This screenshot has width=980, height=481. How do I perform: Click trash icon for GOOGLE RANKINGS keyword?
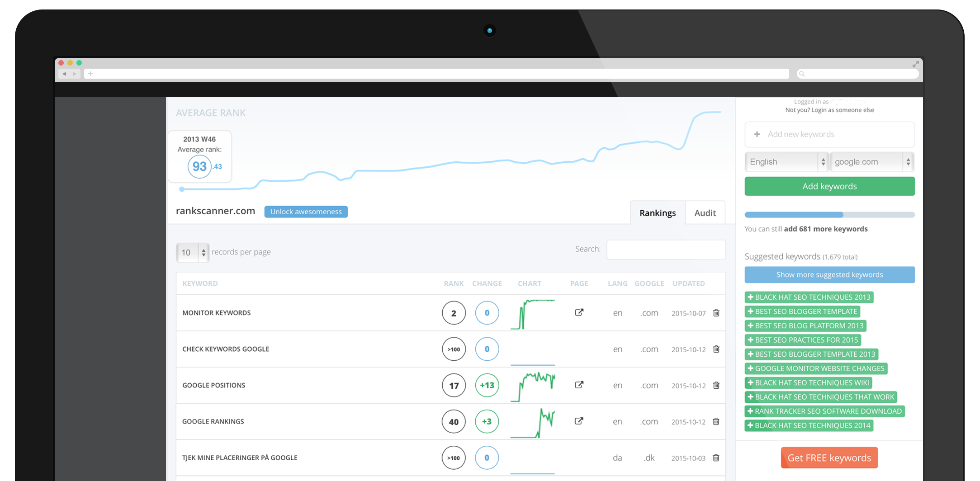(x=716, y=421)
